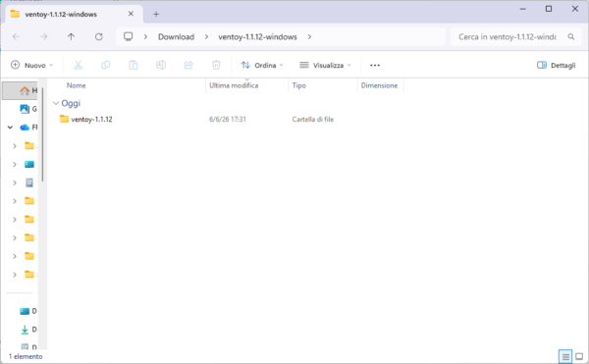Screen dimensions: 589x364
Task: Click the Paste clipboard icon
Action: tap(134, 66)
